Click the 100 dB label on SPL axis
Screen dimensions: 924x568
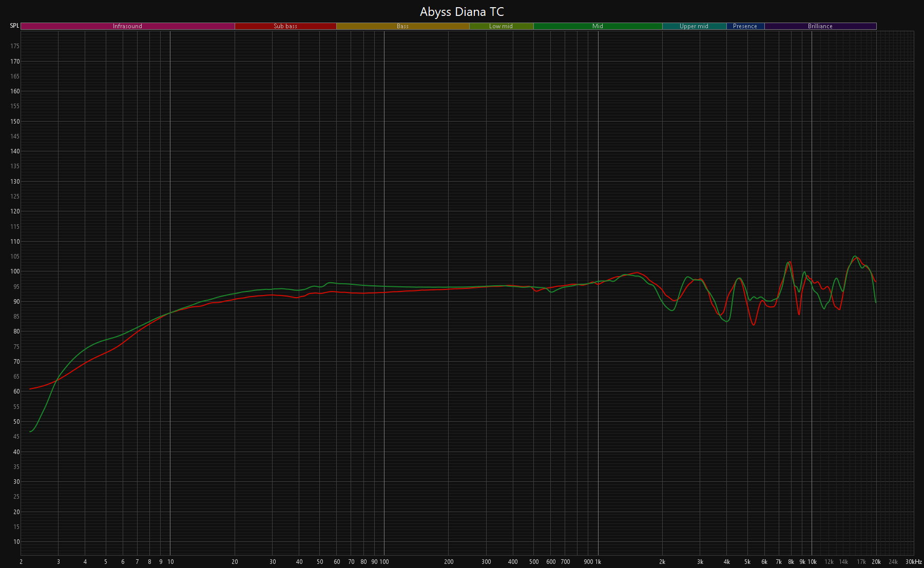click(15, 271)
